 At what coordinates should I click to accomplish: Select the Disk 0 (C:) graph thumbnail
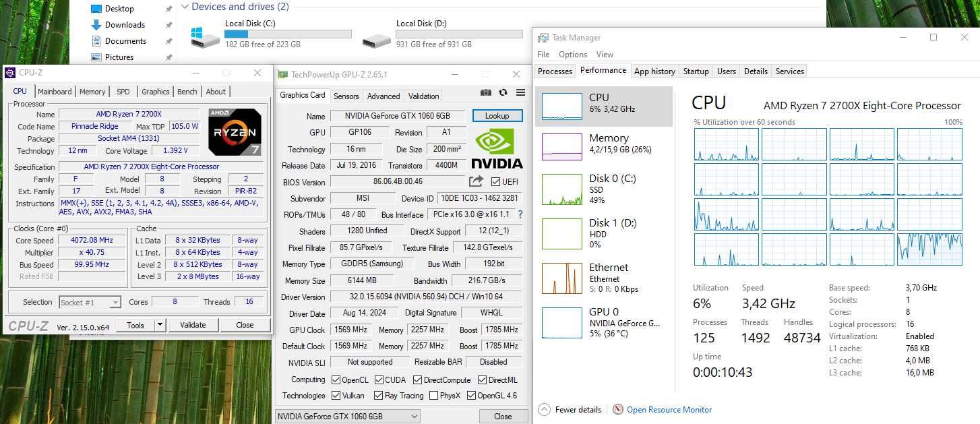562,189
